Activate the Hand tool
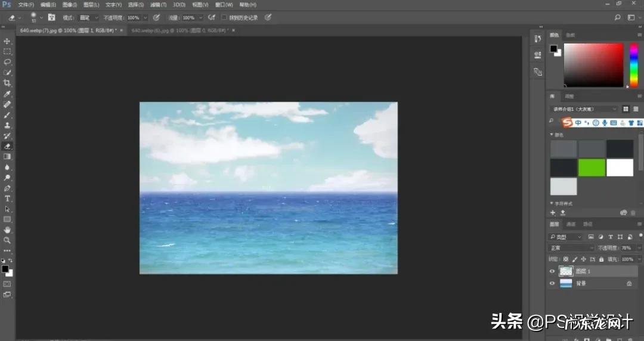 (x=7, y=230)
